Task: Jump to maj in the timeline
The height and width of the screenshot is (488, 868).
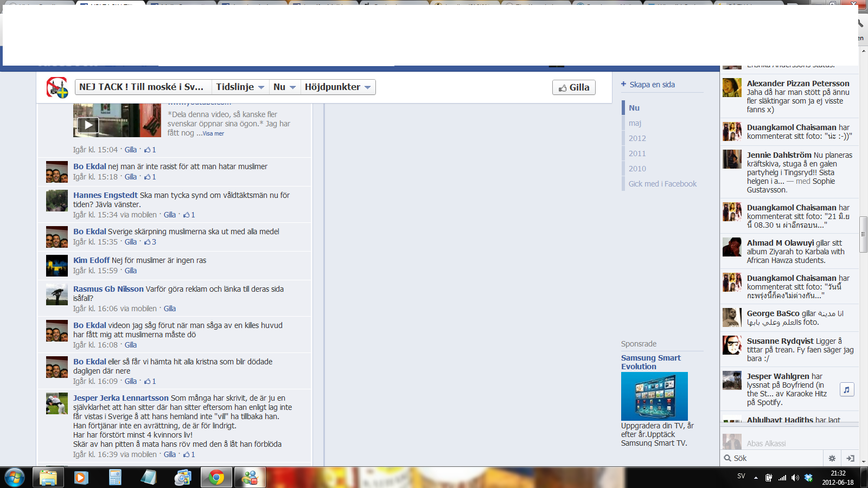Action: click(x=635, y=123)
